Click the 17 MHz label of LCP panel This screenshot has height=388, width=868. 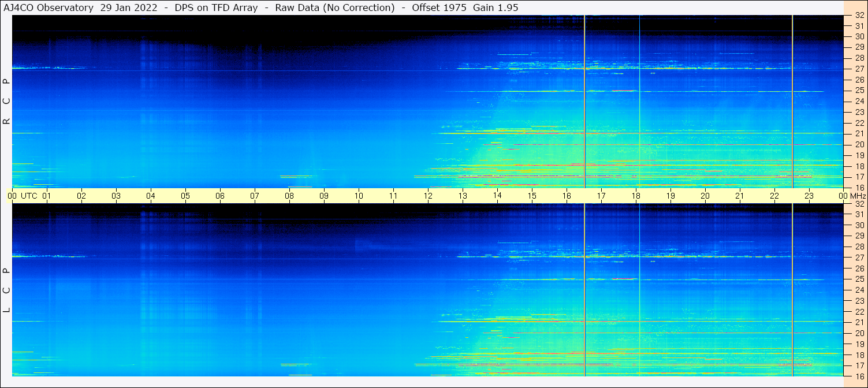click(x=859, y=365)
